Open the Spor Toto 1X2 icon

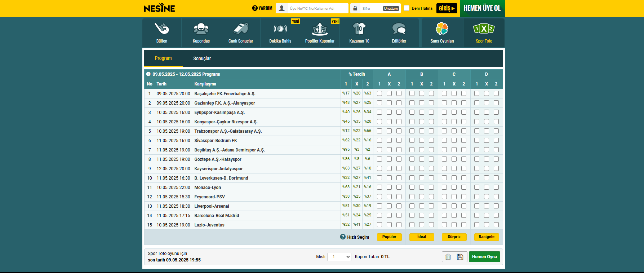[484, 28]
